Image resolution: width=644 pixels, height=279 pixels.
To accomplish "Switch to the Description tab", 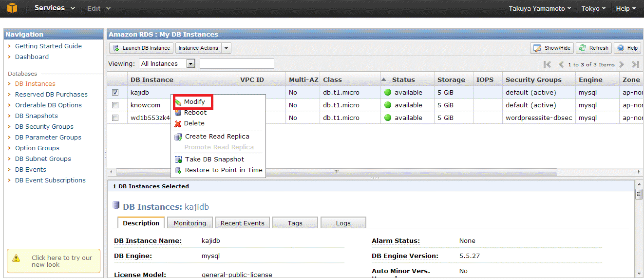I will click(141, 223).
